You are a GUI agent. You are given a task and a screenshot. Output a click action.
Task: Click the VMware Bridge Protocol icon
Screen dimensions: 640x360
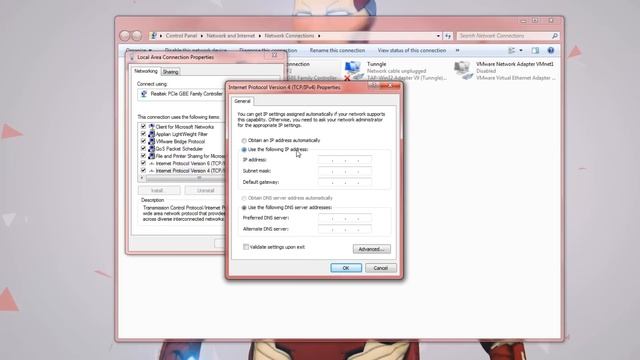(151, 142)
